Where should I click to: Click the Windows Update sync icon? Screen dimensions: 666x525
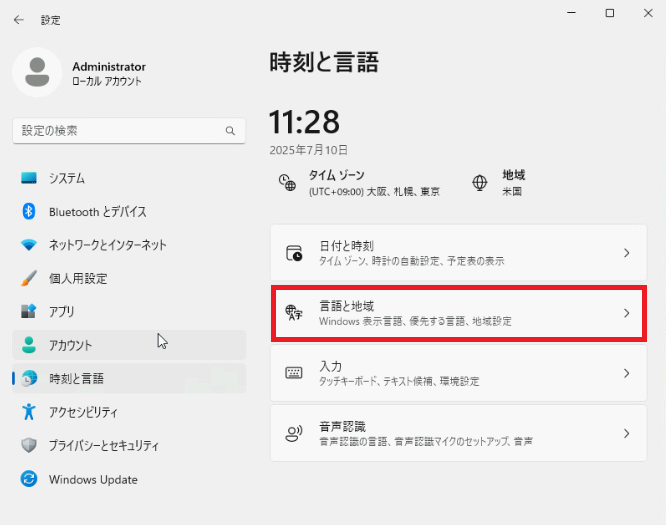point(29,479)
